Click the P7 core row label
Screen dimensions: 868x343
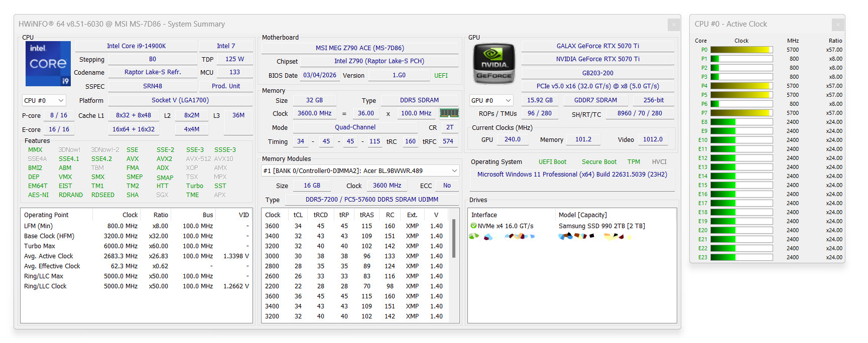click(704, 113)
